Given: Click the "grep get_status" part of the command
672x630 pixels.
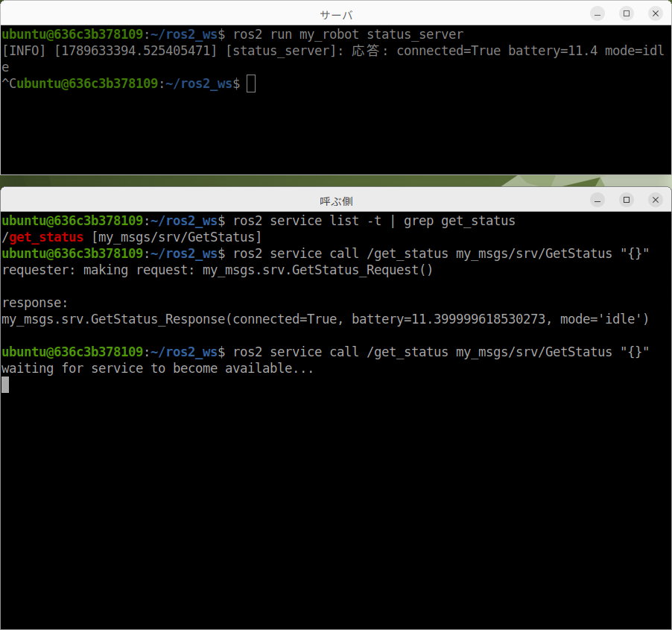Looking at the screenshot, I should (460, 221).
